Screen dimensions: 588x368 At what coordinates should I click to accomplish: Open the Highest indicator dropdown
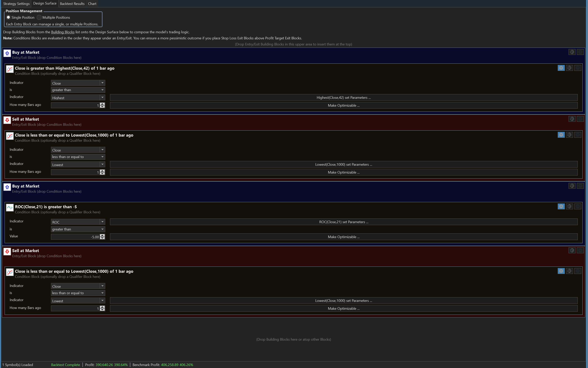coord(78,97)
